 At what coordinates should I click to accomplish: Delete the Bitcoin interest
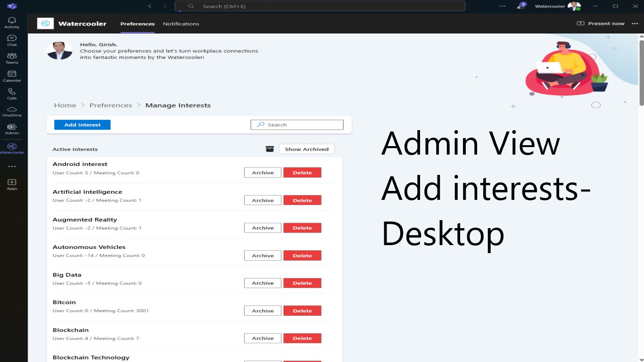[302, 311]
